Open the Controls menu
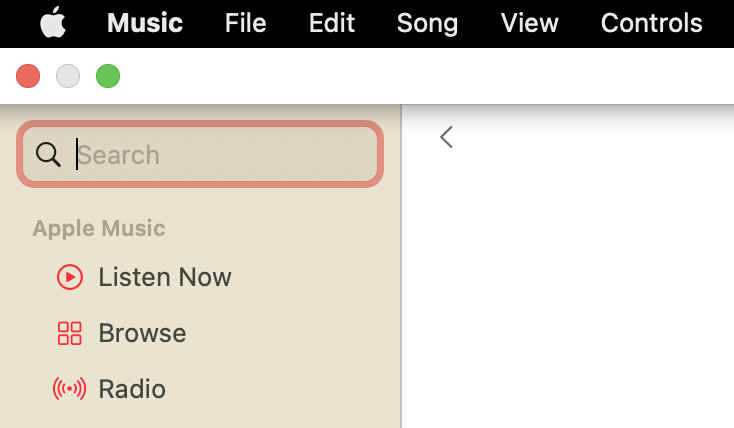The image size is (734, 428). (651, 23)
